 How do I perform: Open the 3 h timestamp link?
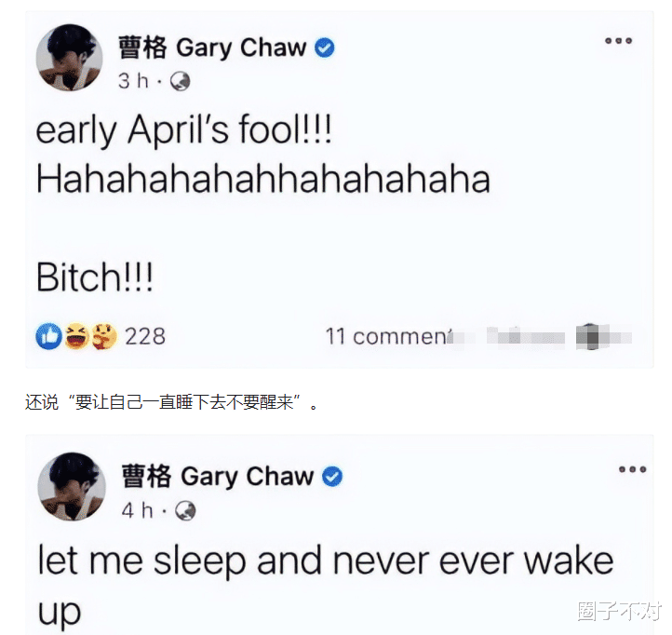point(133,81)
